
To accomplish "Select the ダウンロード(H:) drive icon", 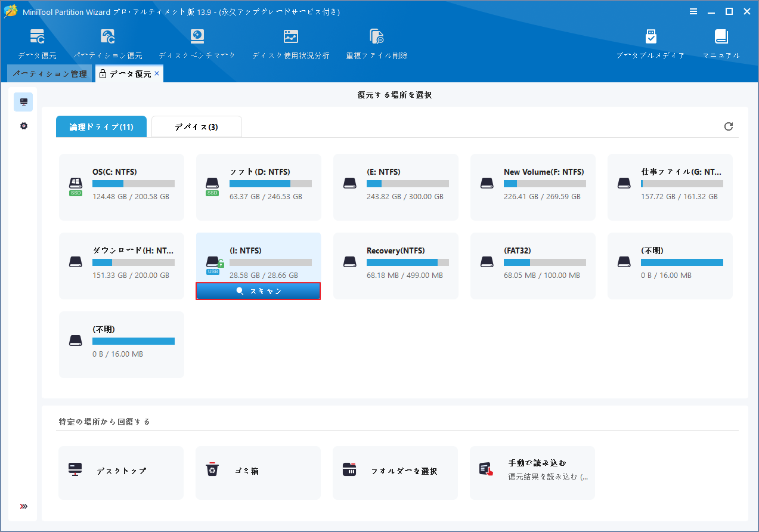I will (75, 261).
